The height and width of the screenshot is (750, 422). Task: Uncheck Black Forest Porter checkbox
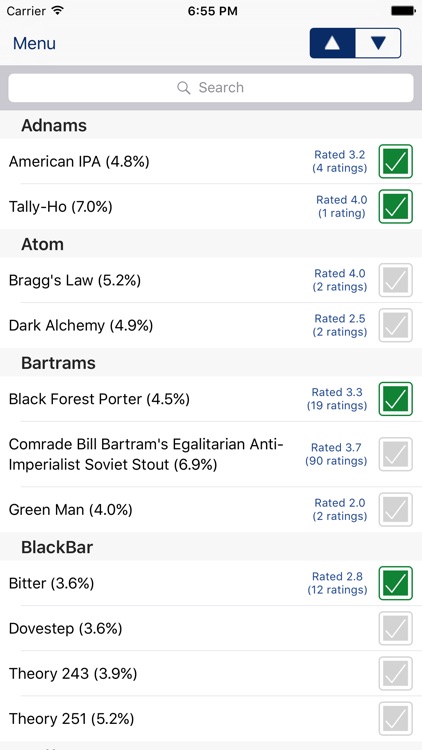pos(396,399)
